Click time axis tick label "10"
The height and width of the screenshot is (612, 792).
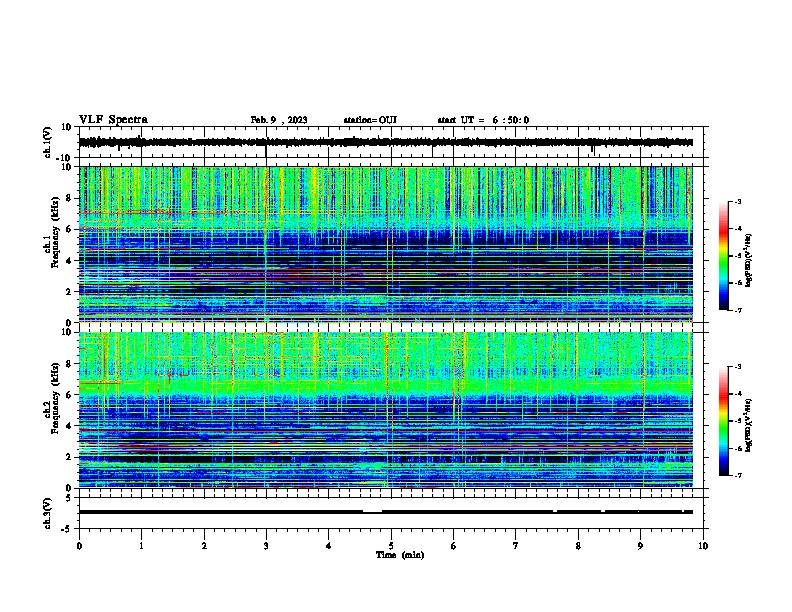[x=703, y=546]
